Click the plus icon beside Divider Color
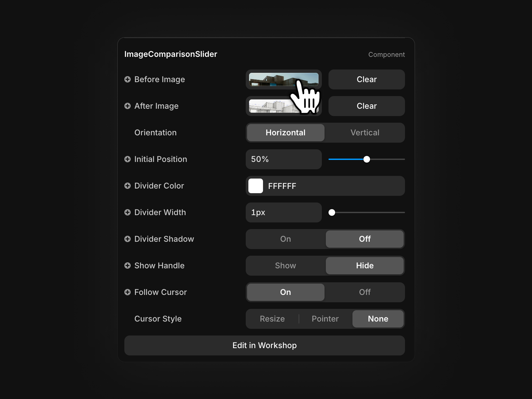Screen dimensions: 532x399 click(x=128, y=186)
